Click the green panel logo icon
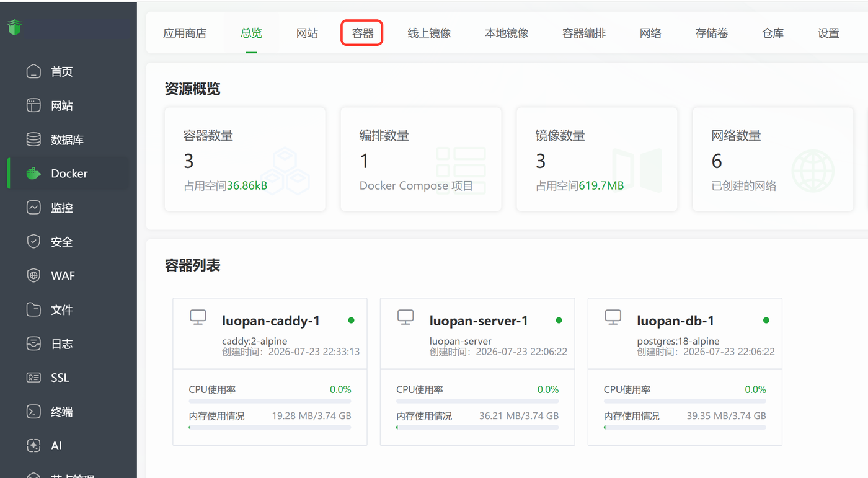Image resolution: width=868 pixels, height=478 pixels. click(14, 27)
